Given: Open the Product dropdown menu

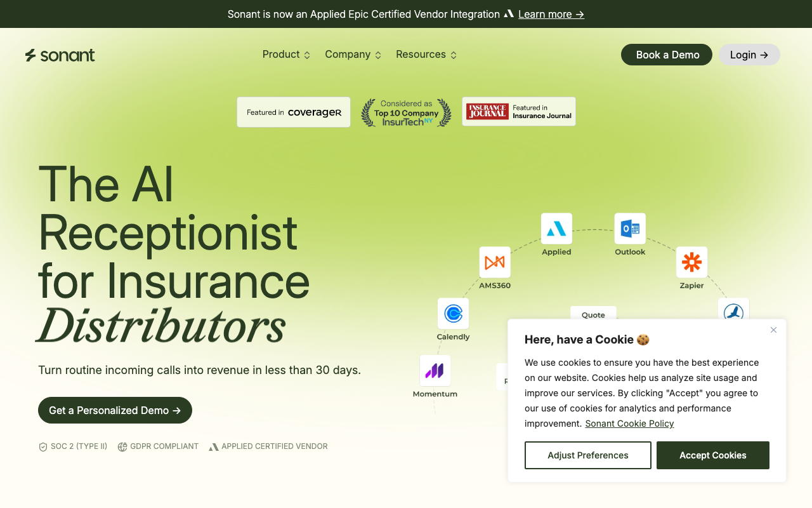Looking at the screenshot, I should point(286,55).
